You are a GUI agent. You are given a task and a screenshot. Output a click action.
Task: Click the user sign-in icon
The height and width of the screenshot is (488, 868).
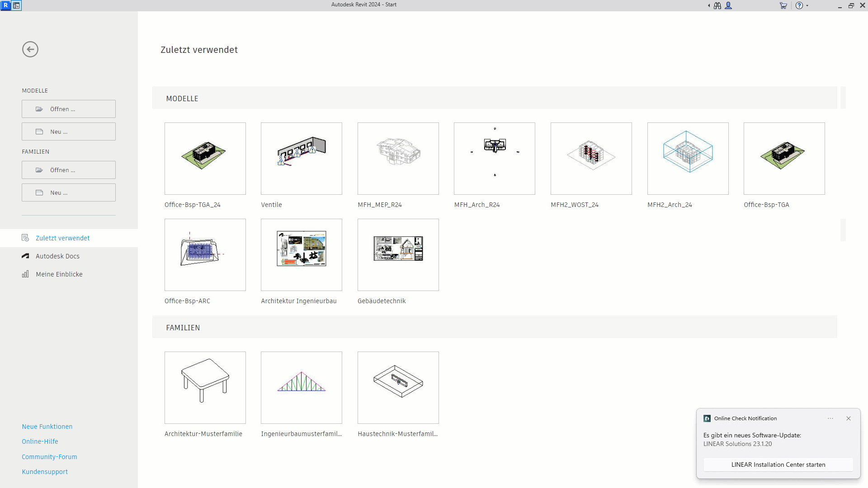tap(728, 5)
